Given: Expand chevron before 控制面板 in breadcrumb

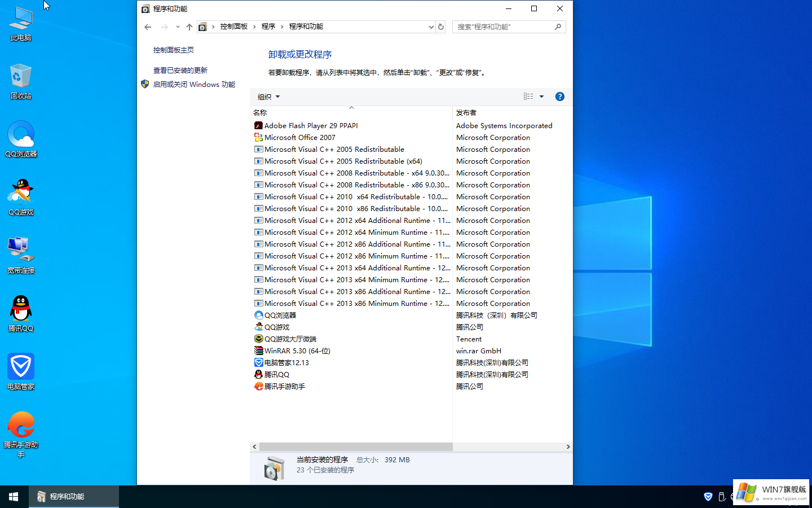Looking at the screenshot, I should 213,27.
